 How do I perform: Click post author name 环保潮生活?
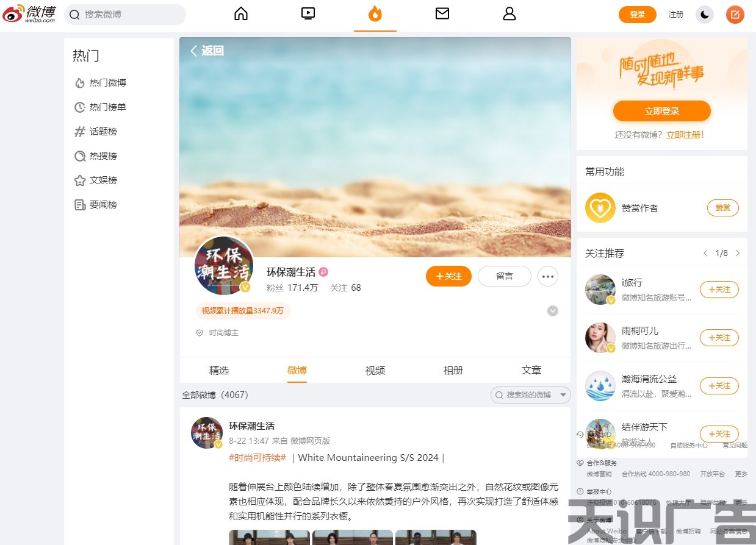251,426
